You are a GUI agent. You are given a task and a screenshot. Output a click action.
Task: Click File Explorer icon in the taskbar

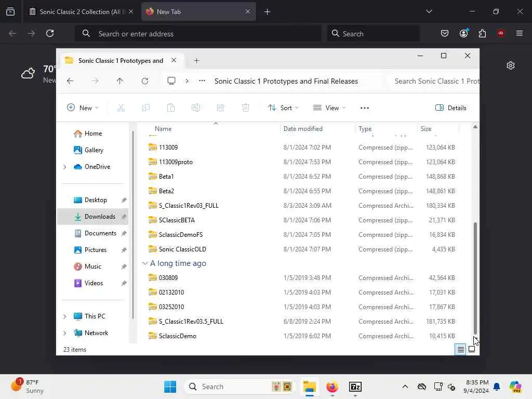coord(310,387)
